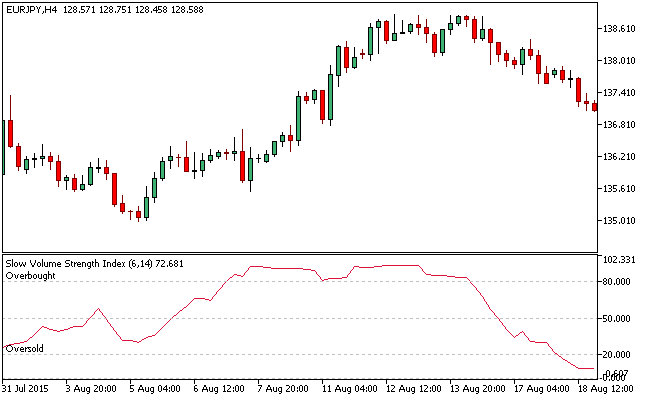Click the 80.000 indicator scale value
This screenshot has width=650, height=400.
click(620, 282)
